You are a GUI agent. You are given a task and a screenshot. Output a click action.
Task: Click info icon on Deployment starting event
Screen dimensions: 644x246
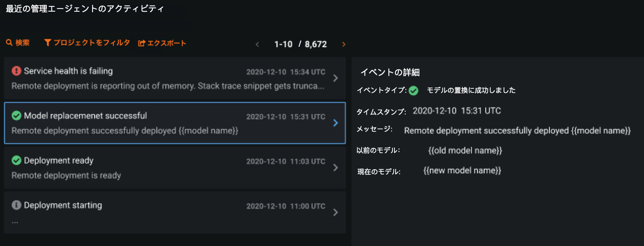pyautogui.click(x=17, y=205)
